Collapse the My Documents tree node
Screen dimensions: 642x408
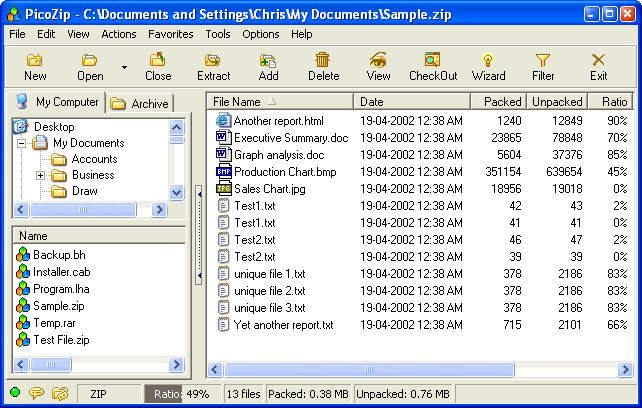click(x=21, y=143)
